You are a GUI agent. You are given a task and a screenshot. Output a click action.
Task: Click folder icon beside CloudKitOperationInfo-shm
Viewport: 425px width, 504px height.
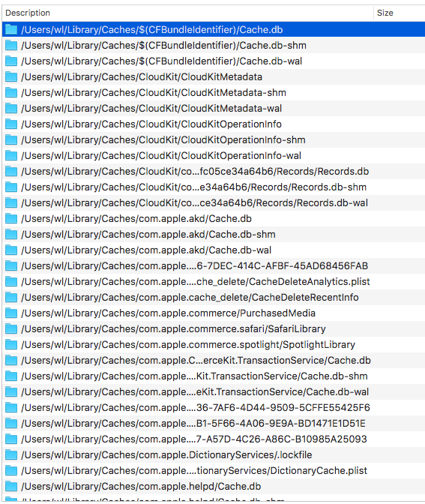(11, 139)
